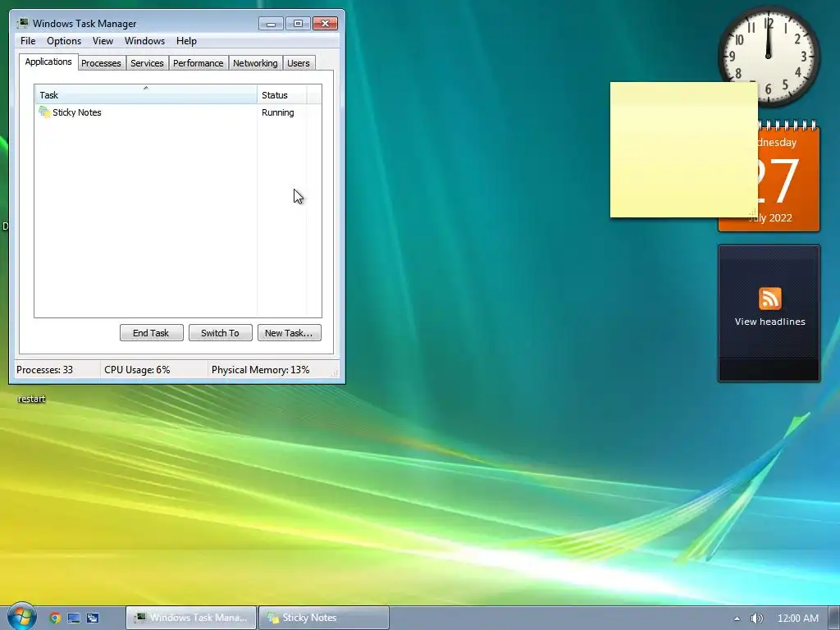Open the View menu
This screenshot has height=630, width=840.
103,41
